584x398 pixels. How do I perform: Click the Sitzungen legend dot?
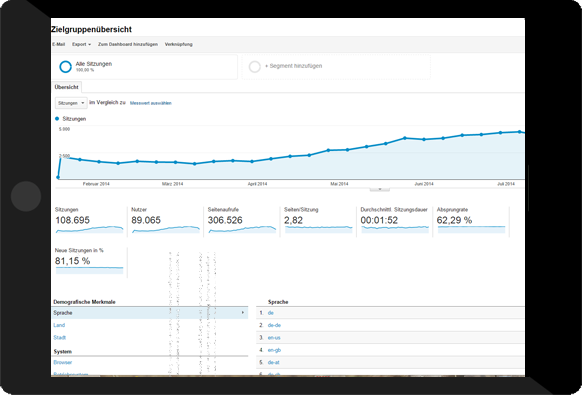click(57, 119)
